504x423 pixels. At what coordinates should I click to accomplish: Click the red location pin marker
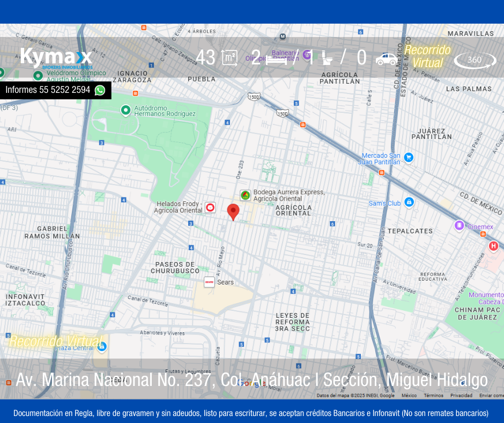[233, 212]
